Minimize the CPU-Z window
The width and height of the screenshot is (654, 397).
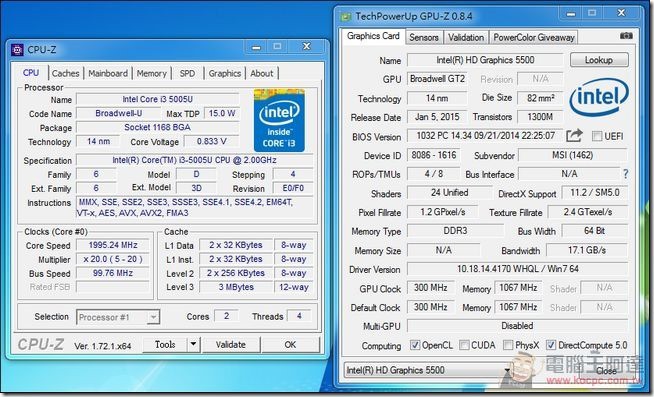pos(256,47)
